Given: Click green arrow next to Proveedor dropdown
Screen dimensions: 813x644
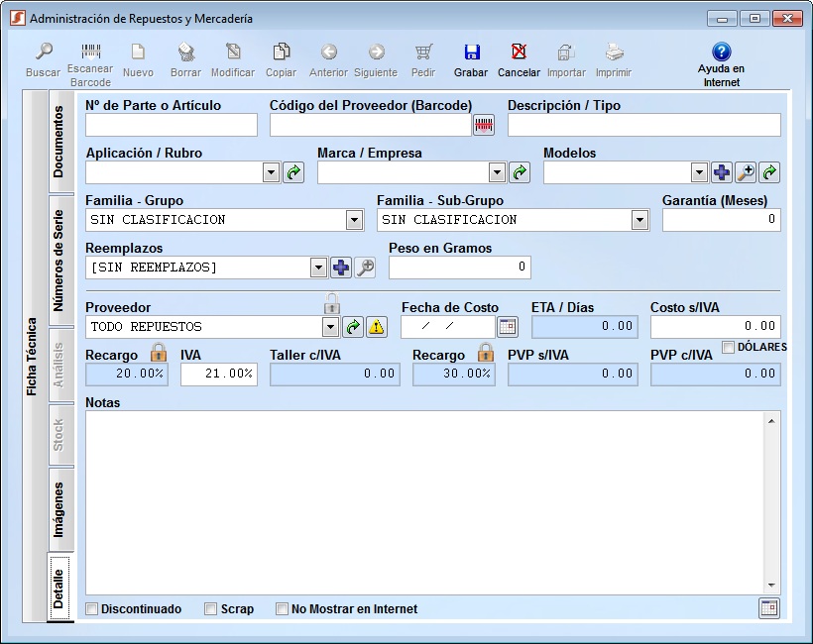Looking at the screenshot, I should [x=353, y=327].
